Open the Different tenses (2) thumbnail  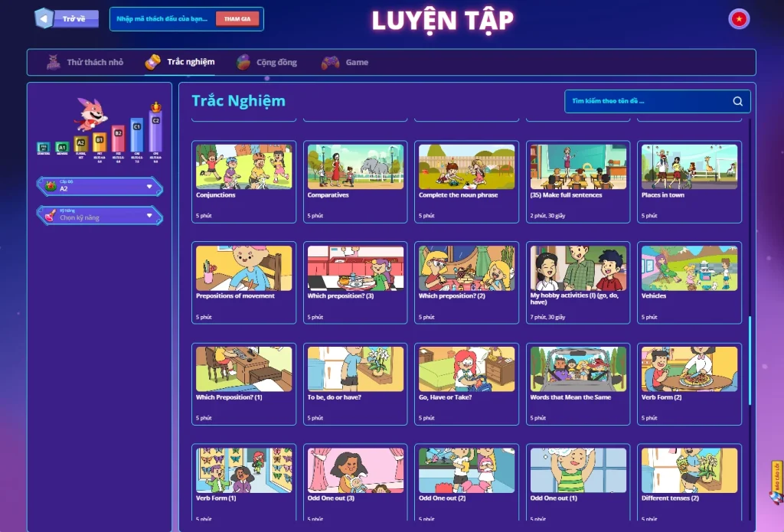(x=690, y=470)
